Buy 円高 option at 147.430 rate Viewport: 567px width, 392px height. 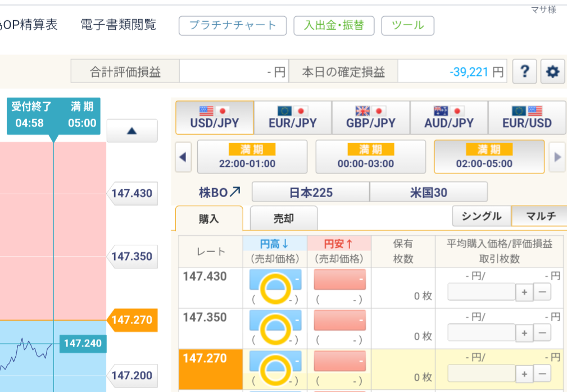pyautogui.click(x=275, y=280)
